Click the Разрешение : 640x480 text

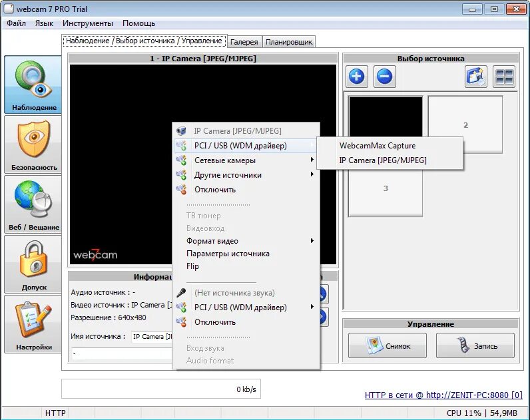tap(109, 317)
